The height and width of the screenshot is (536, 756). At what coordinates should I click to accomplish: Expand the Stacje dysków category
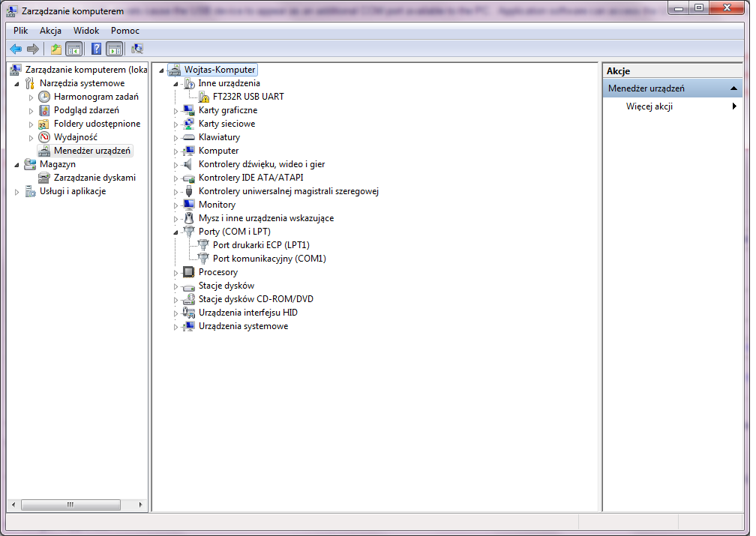176,286
